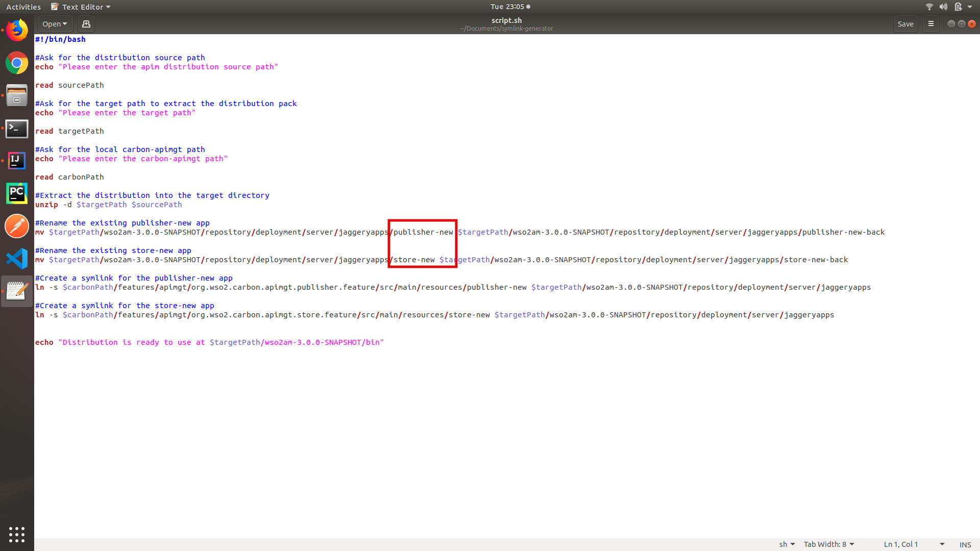
Task: Click the volume icon in the top bar
Action: pyautogui.click(x=942, y=7)
